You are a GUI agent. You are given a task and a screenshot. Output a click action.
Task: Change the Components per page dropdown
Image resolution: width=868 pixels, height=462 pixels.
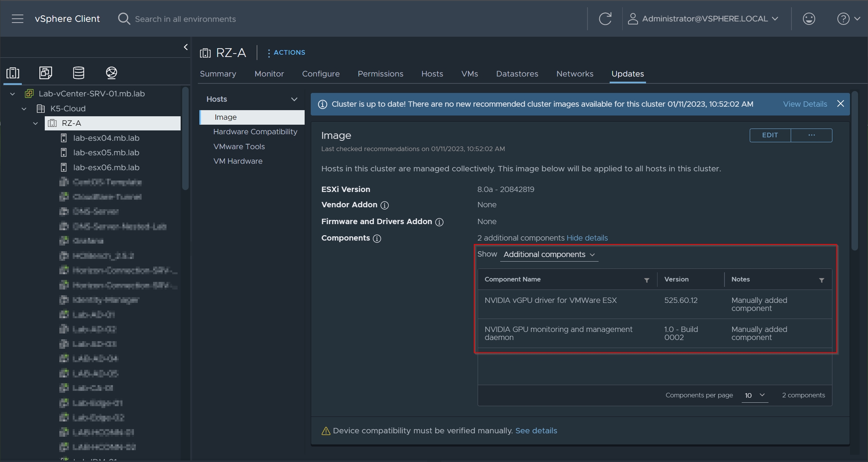(x=754, y=395)
